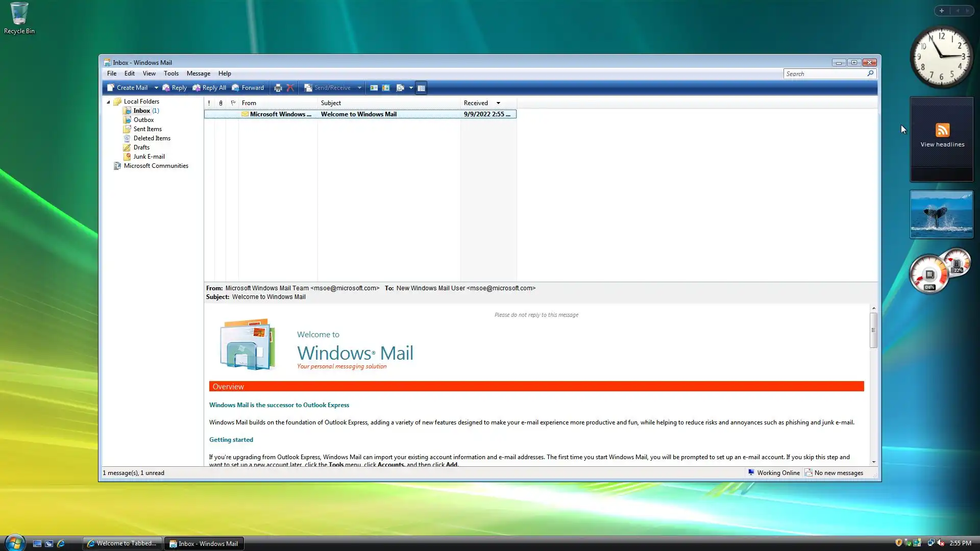Toggle the folder list view button
The width and height of the screenshot is (980, 551).
coord(421,88)
